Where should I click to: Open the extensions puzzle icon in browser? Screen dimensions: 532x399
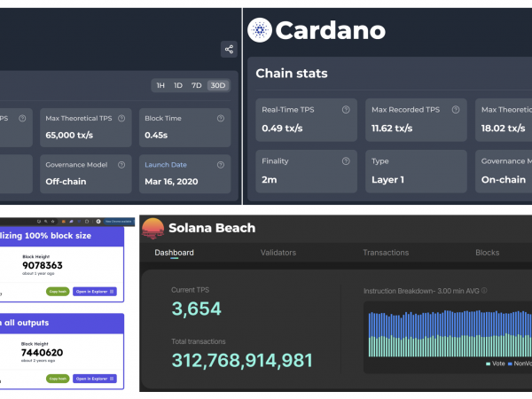click(x=87, y=222)
